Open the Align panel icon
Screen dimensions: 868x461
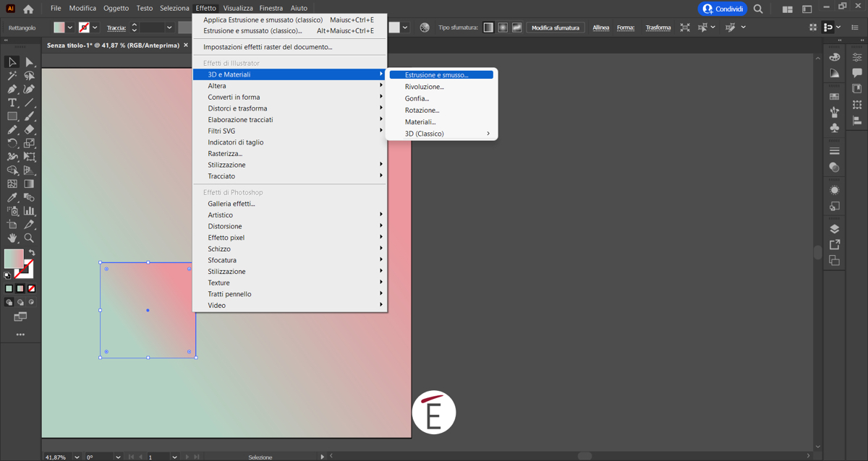coord(858,120)
